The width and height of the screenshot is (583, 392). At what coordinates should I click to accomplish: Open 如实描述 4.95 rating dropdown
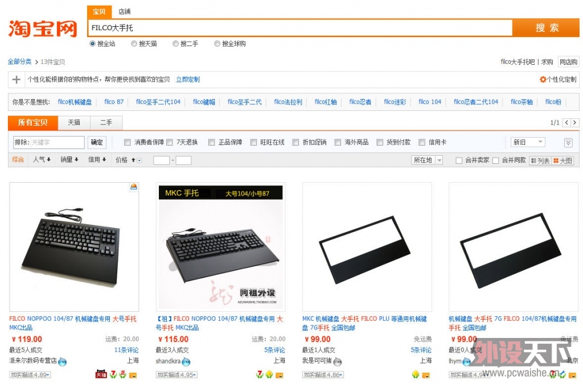(x=176, y=375)
